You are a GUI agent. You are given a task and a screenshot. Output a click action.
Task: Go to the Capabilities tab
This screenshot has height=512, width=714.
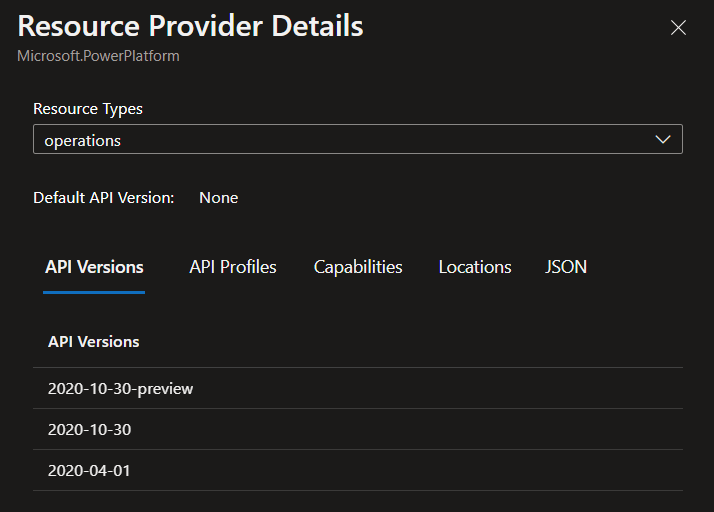358,267
